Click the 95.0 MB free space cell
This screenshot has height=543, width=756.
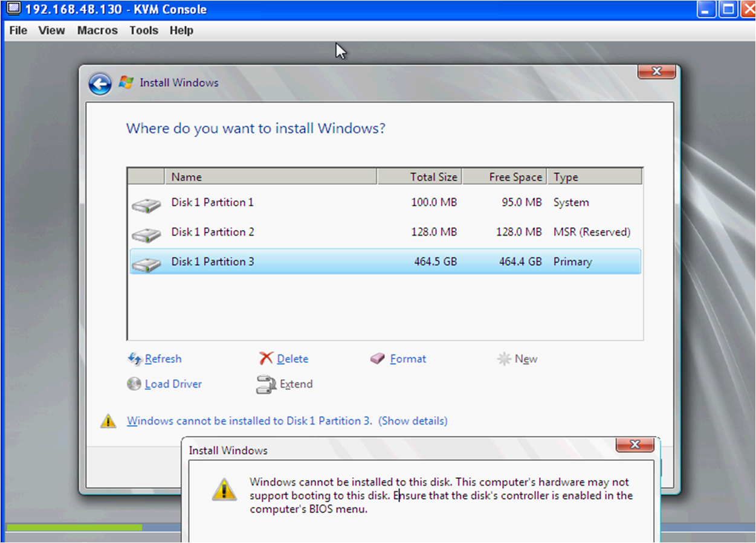522,202
